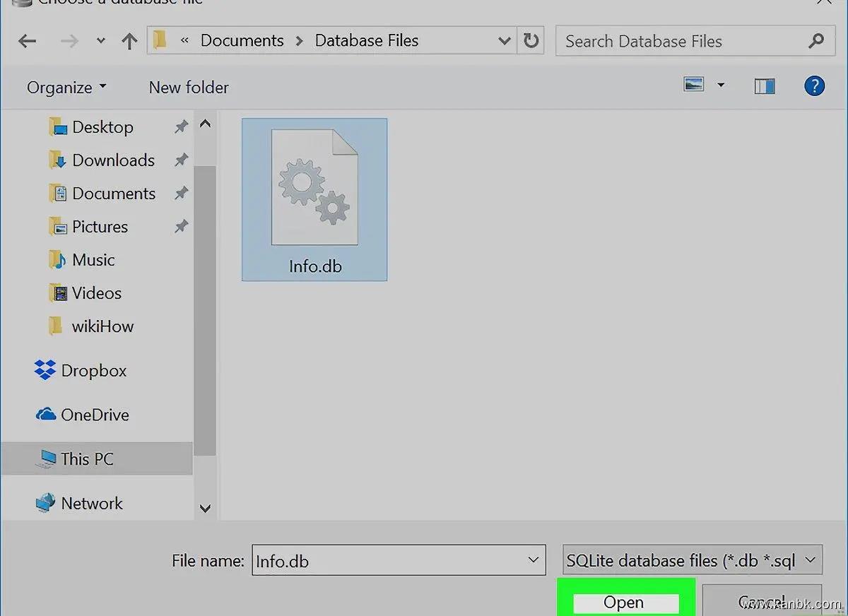
Task: Click the sidebar scroll down arrow
Action: click(206, 507)
